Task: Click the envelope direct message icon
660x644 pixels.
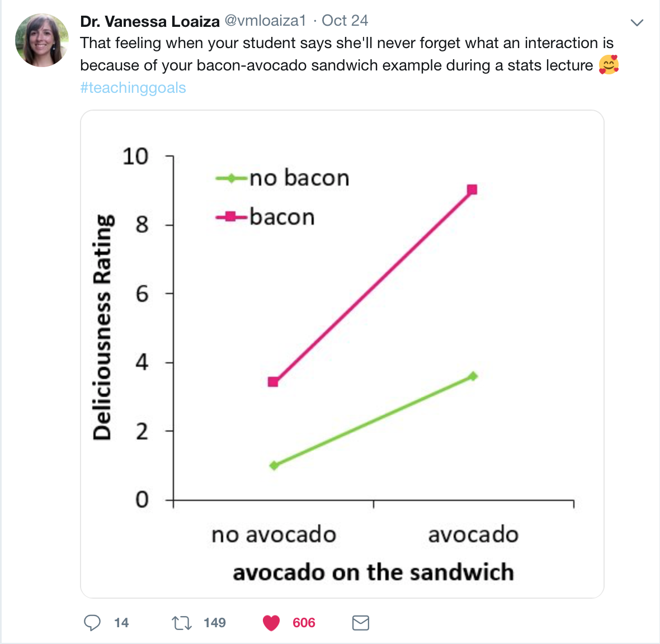Action: [361, 623]
